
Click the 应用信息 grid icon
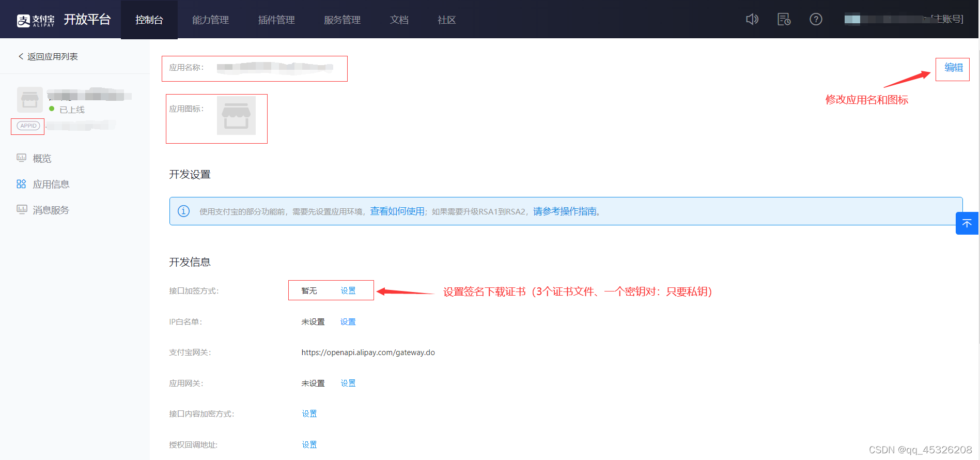21,184
